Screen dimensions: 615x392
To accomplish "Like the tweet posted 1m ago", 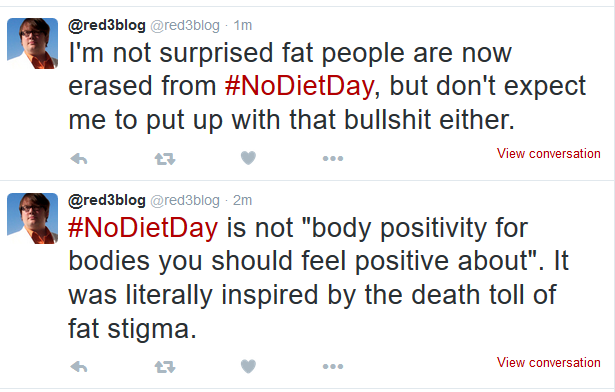I will pos(248,158).
